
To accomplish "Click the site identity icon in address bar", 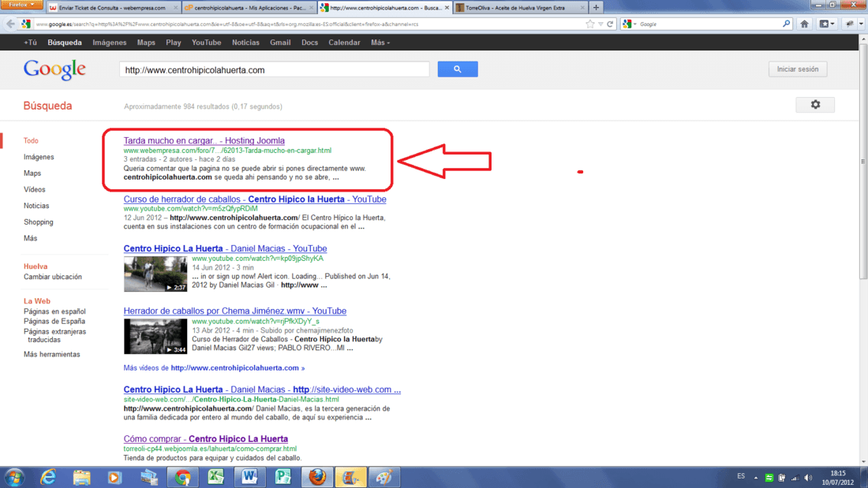I will click(26, 24).
